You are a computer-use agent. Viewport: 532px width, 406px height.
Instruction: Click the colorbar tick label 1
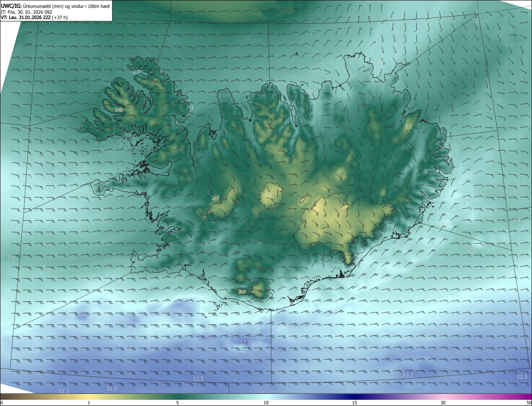pos(89,403)
